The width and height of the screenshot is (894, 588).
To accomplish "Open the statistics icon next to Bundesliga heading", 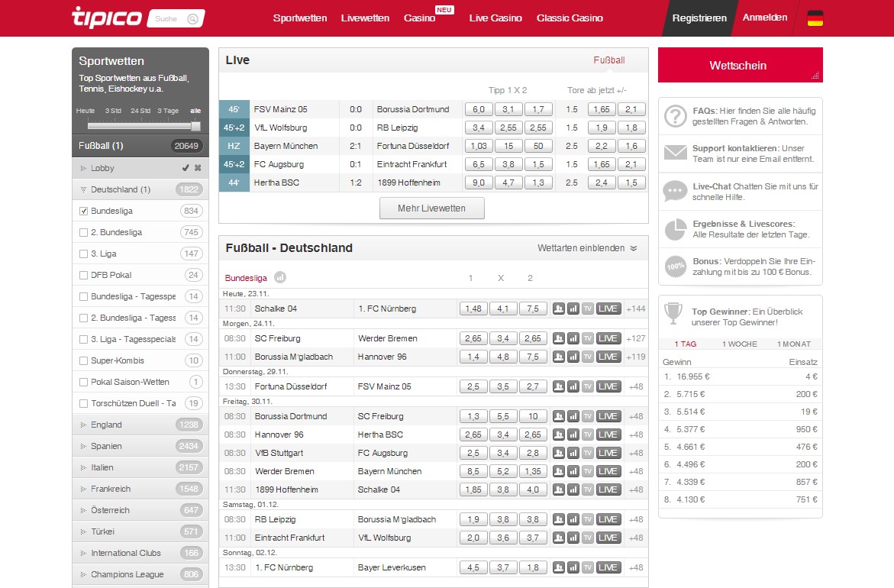I will [280, 278].
